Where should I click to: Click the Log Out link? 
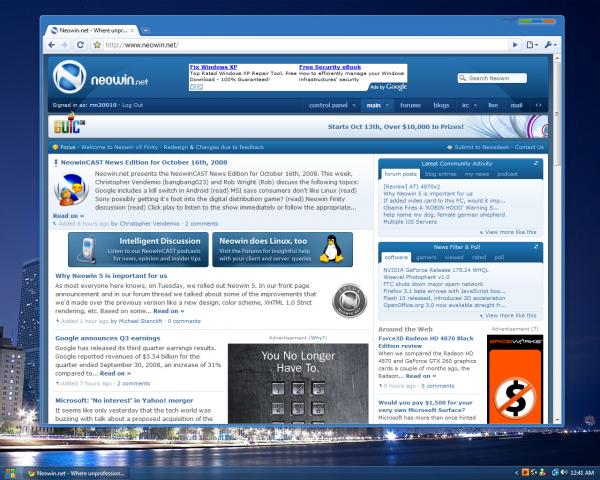[x=132, y=105]
